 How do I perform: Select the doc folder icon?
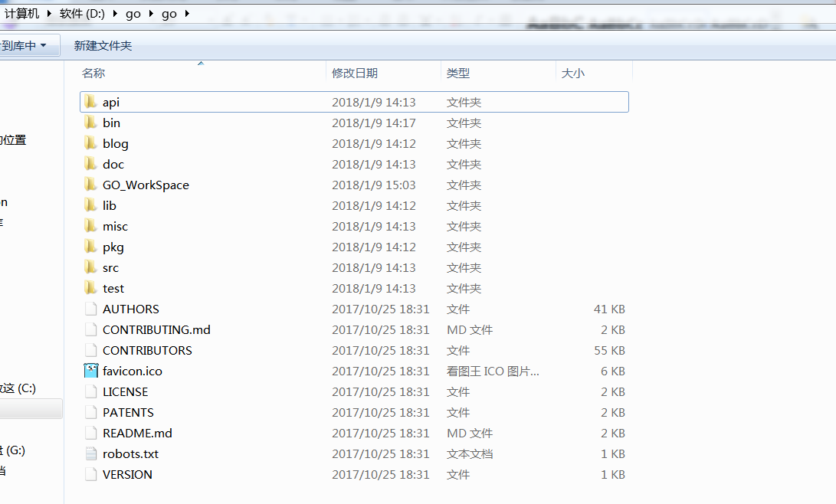click(x=90, y=164)
